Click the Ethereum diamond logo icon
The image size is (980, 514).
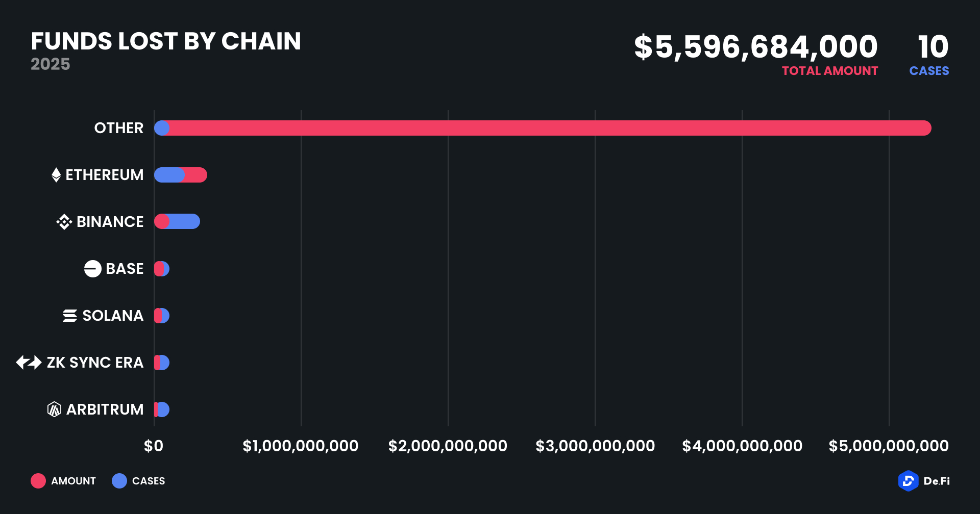[56, 175]
